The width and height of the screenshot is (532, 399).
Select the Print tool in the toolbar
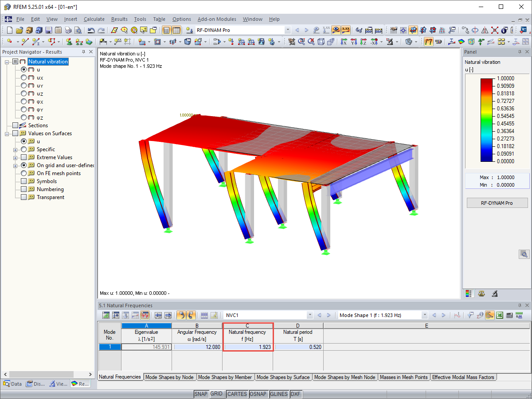click(68, 30)
